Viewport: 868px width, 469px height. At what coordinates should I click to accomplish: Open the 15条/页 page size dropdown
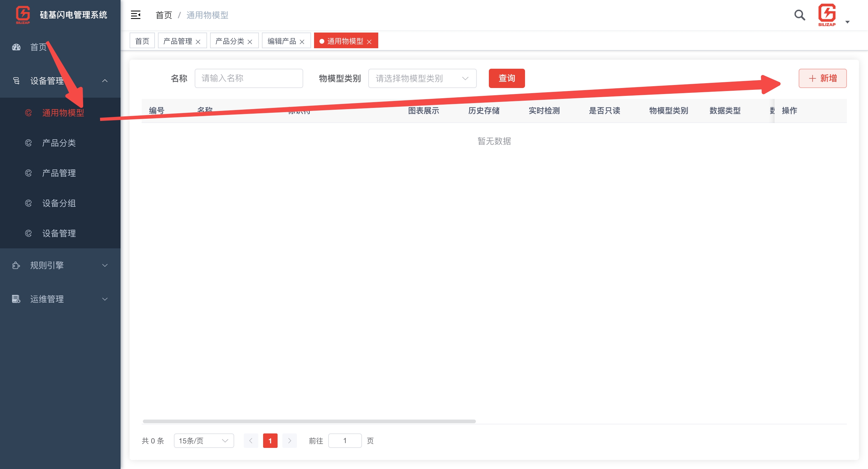[x=203, y=440]
